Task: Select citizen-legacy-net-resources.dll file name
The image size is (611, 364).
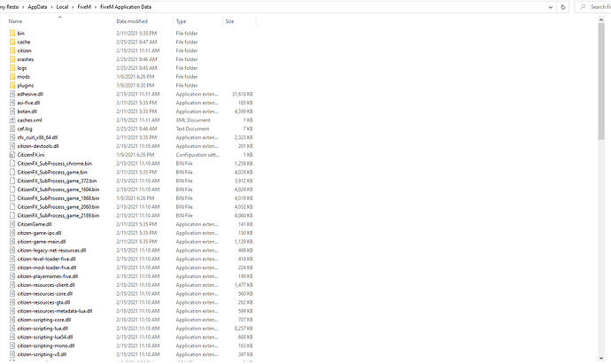Action: point(51,251)
